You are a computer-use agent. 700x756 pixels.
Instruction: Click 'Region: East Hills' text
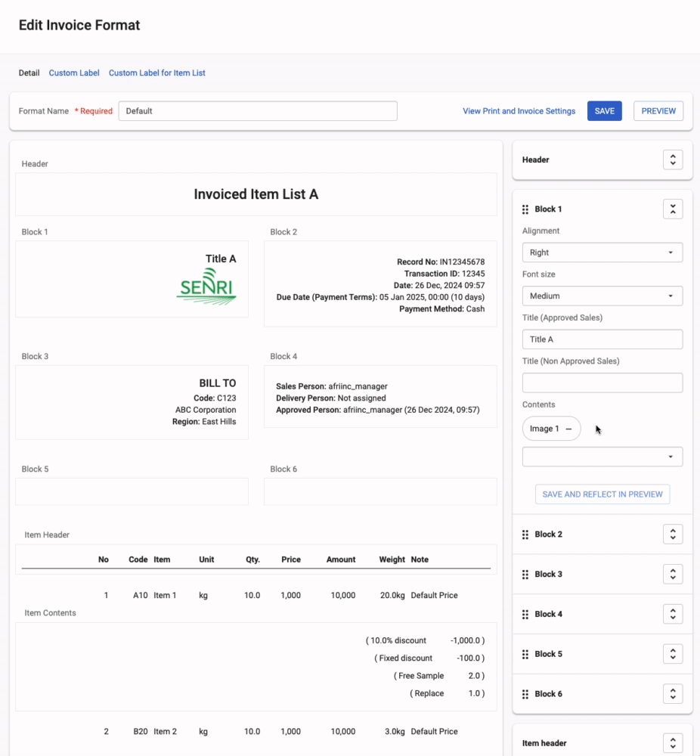click(204, 421)
